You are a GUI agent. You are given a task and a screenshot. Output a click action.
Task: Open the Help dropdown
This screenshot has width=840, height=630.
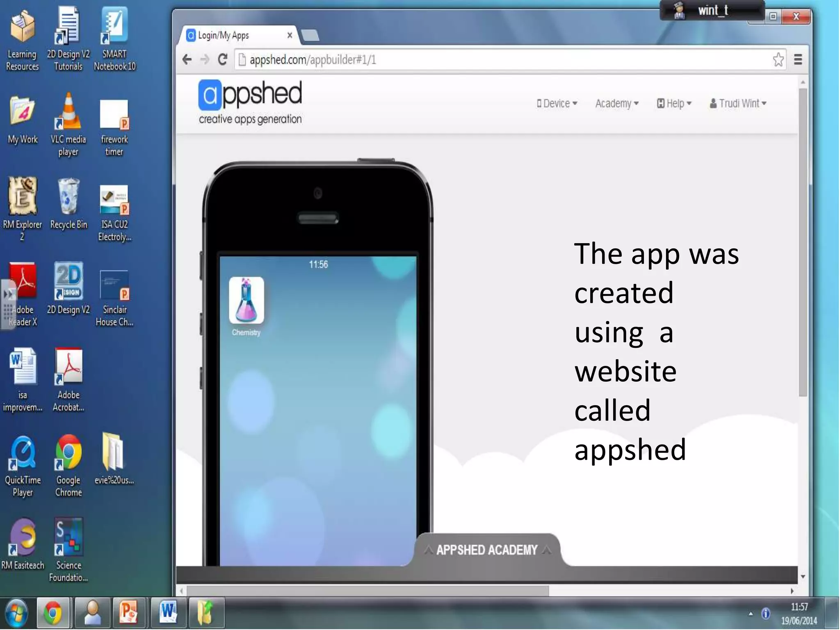674,103
